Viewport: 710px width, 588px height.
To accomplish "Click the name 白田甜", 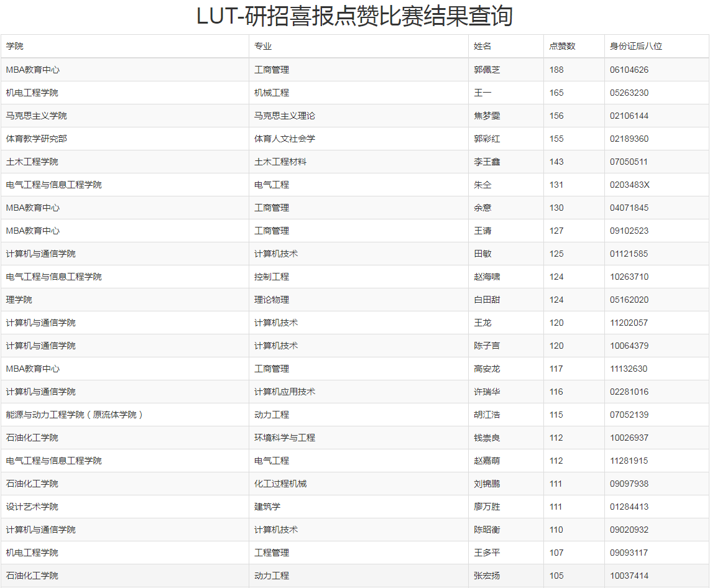I will 487,301.
